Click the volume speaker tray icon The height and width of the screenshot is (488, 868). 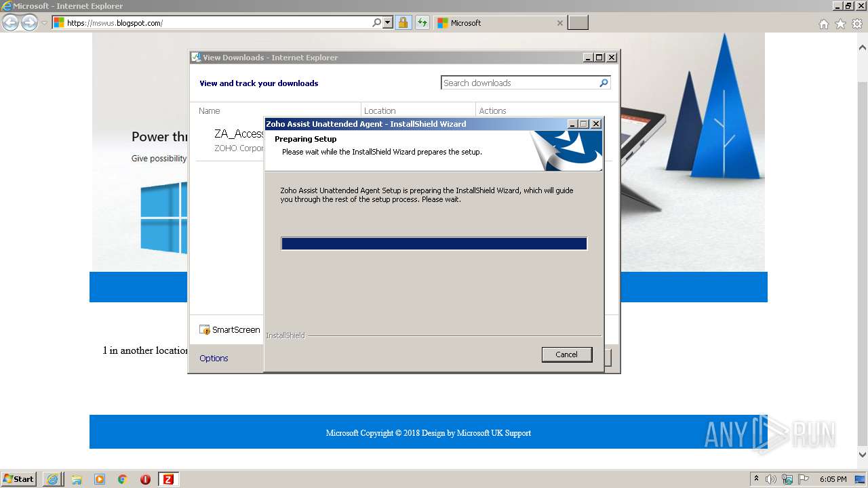coord(771,479)
